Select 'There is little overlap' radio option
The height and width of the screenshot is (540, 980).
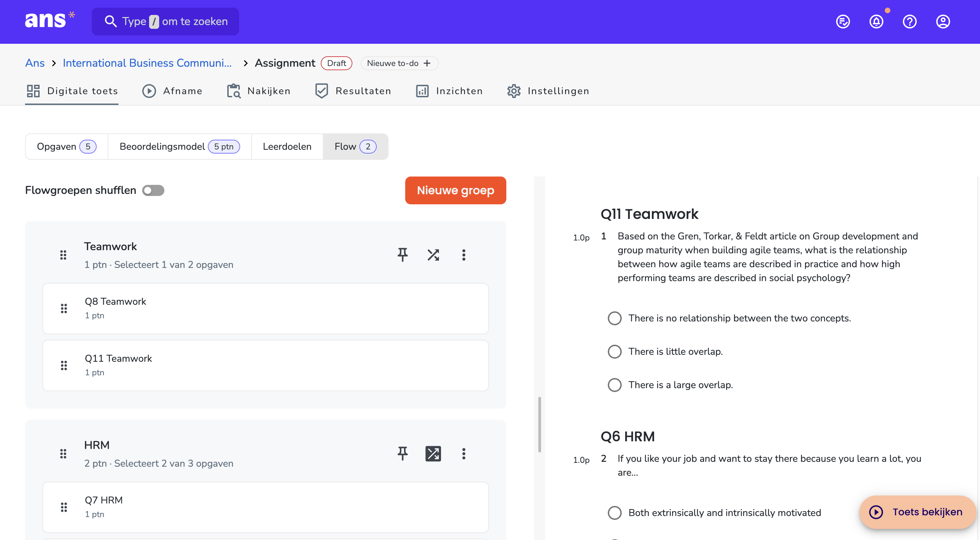[614, 351]
